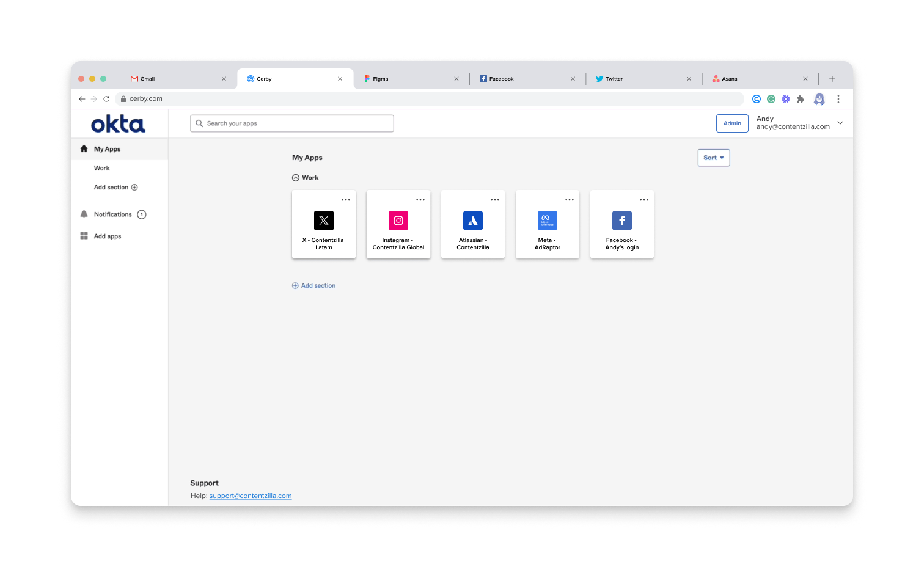Reload the page with the refresh icon
This screenshot has width=924, height=567.
[106, 98]
